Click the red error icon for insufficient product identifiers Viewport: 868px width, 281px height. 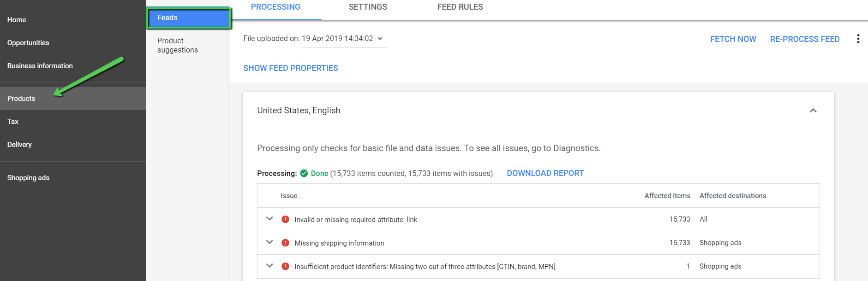point(285,266)
